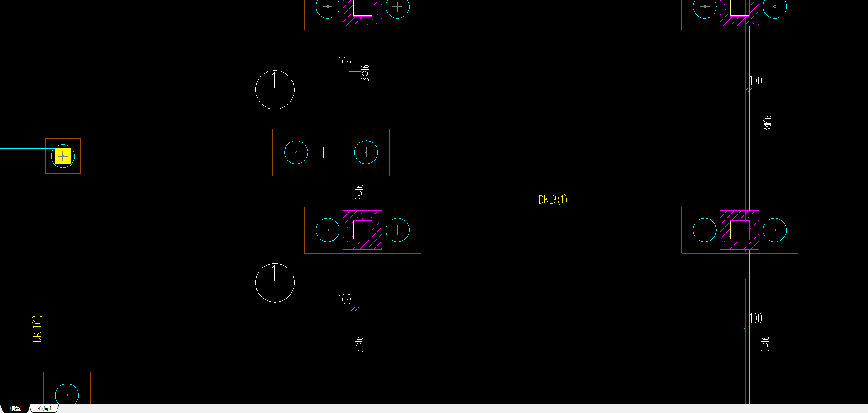Select the hatched column at DKL9(1) right end

[739, 230]
